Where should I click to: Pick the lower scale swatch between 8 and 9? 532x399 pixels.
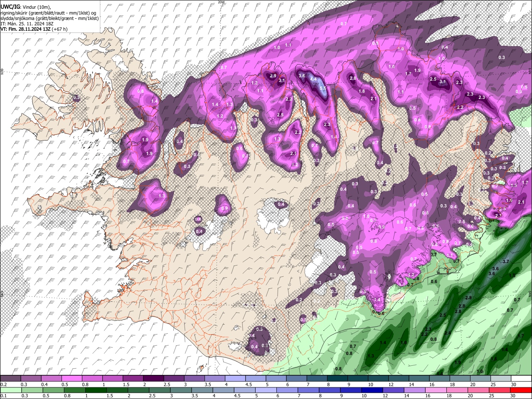[x=330, y=390]
